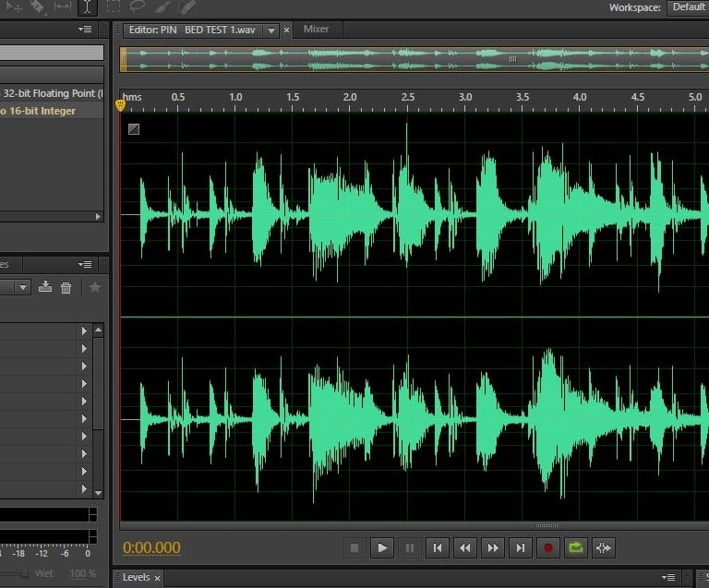The width and height of the screenshot is (709, 588).
Task: Expand the third effect slot arrow
Action: [x=84, y=366]
